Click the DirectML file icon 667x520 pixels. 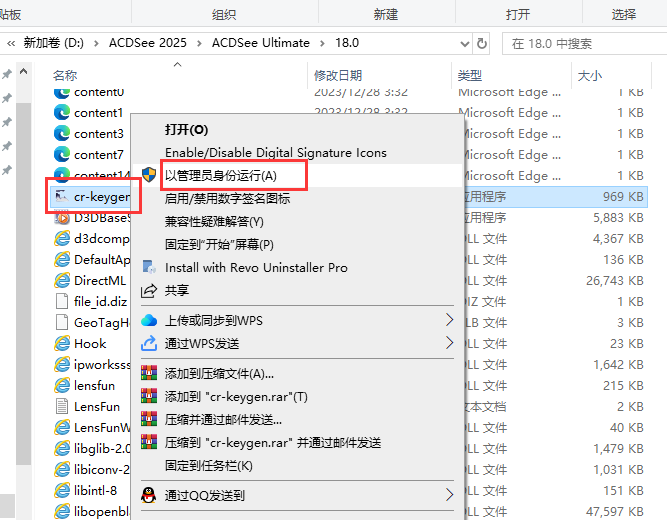coord(62,280)
